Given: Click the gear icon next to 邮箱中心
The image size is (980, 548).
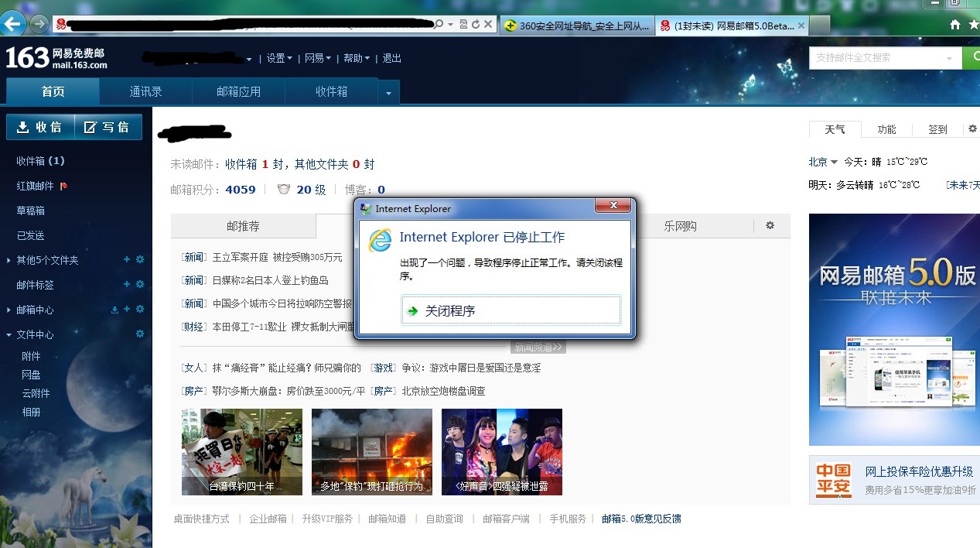Looking at the screenshot, I should pyautogui.click(x=140, y=309).
